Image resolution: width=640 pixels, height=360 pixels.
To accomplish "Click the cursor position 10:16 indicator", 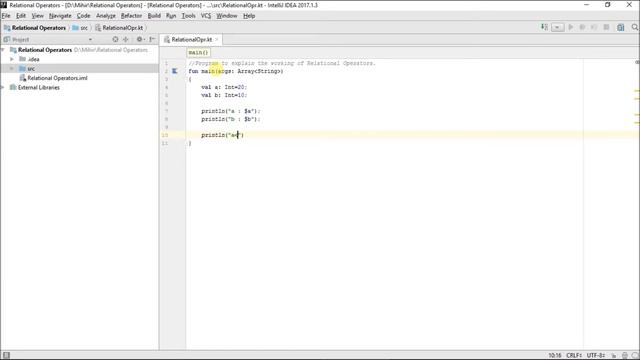I will 555,356.
